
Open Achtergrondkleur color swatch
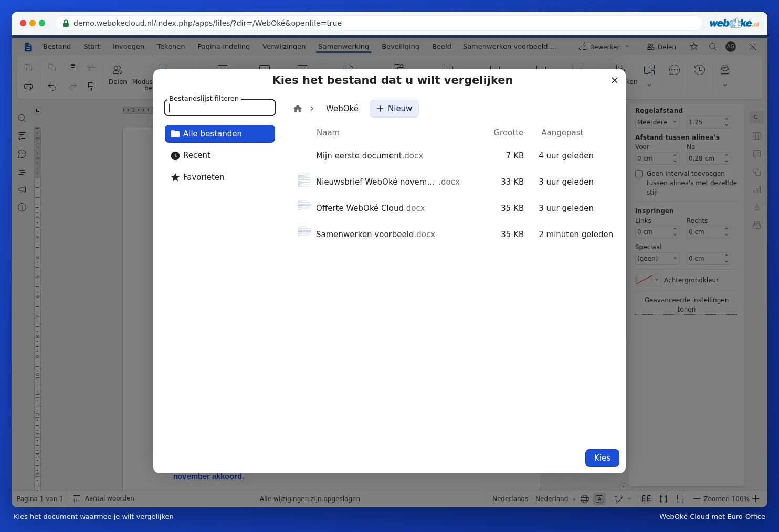[x=648, y=280]
